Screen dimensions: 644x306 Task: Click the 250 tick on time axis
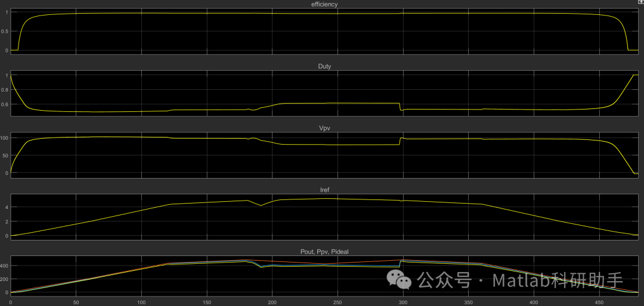point(338,302)
